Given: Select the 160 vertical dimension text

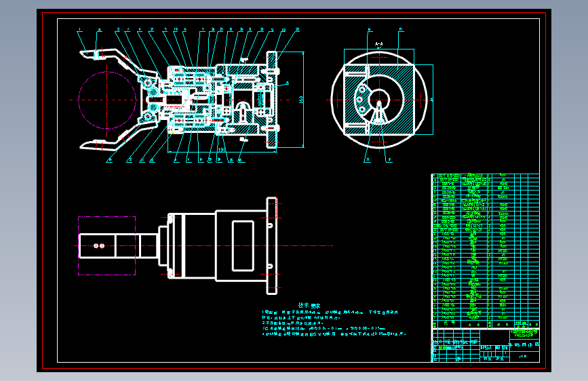Looking at the screenshot, I should click(x=300, y=100).
